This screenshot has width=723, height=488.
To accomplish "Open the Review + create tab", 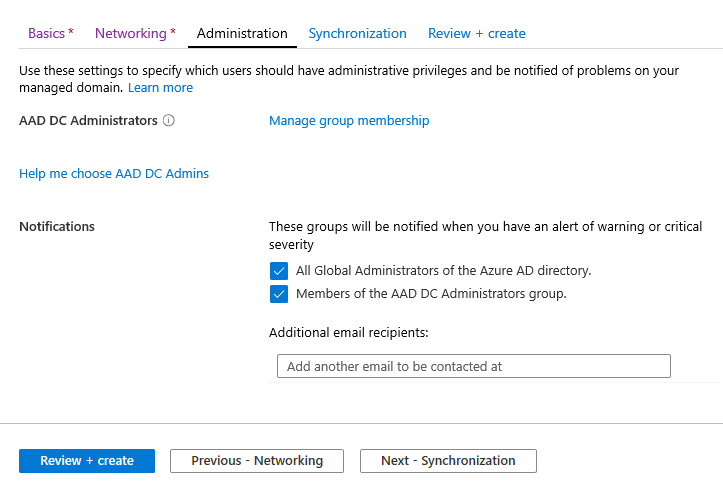I will (476, 33).
